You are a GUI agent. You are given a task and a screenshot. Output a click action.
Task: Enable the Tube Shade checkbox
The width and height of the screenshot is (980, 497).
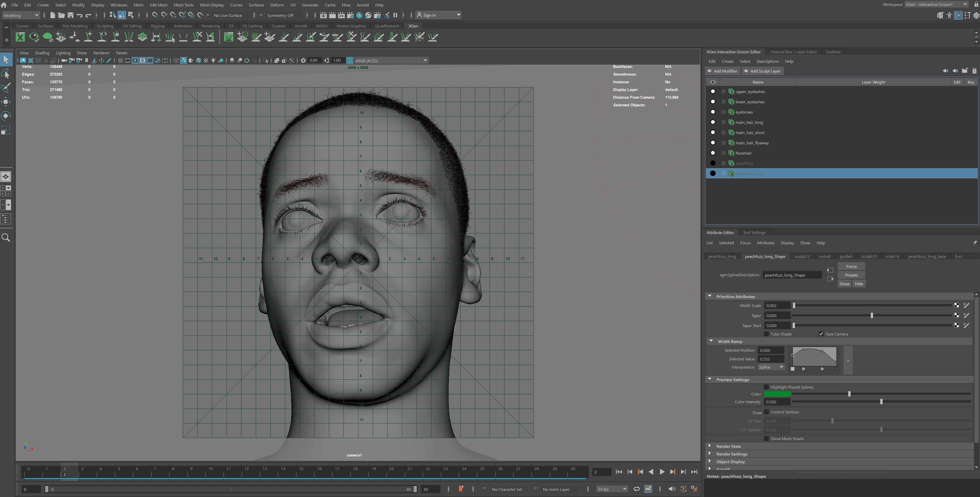pos(766,334)
